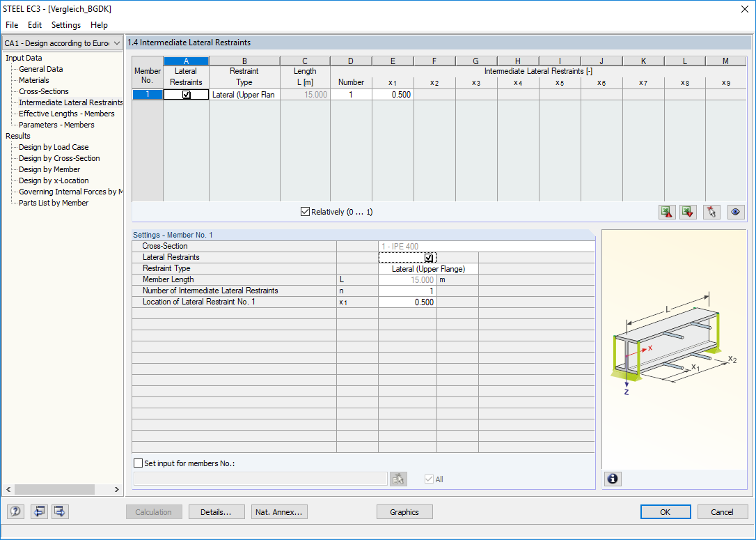Open Effective Lengths - Members tree item

click(x=67, y=114)
